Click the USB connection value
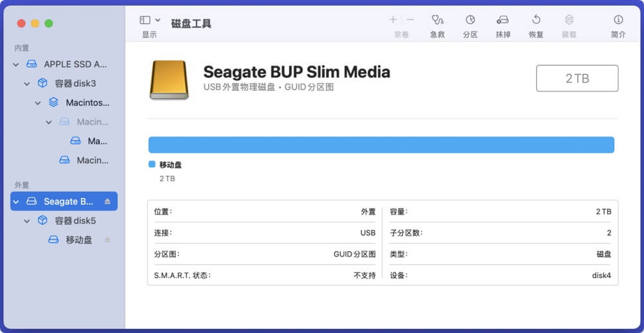The height and width of the screenshot is (333, 644). [368, 233]
